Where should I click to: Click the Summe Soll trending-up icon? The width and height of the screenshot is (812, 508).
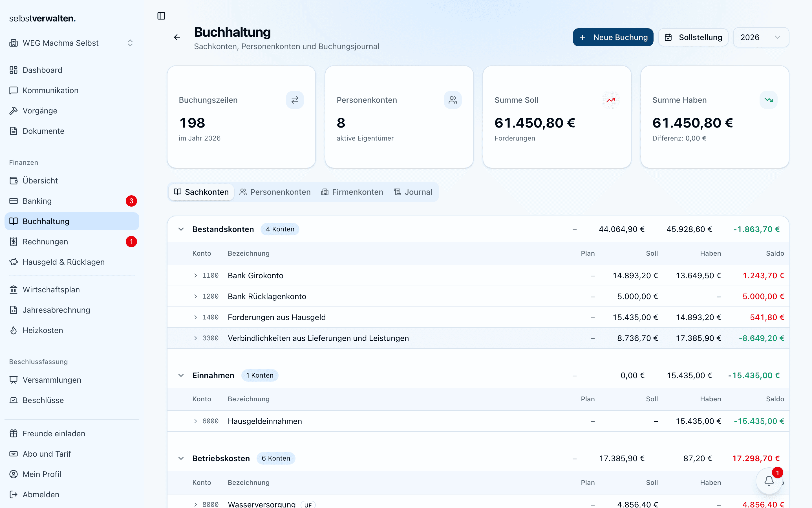coord(611,100)
